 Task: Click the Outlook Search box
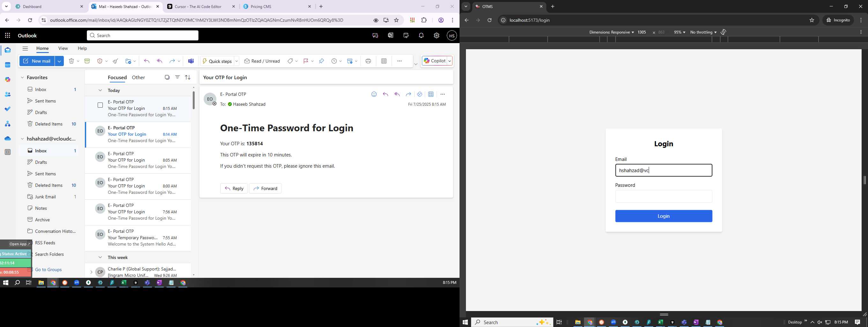pos(143,35)
